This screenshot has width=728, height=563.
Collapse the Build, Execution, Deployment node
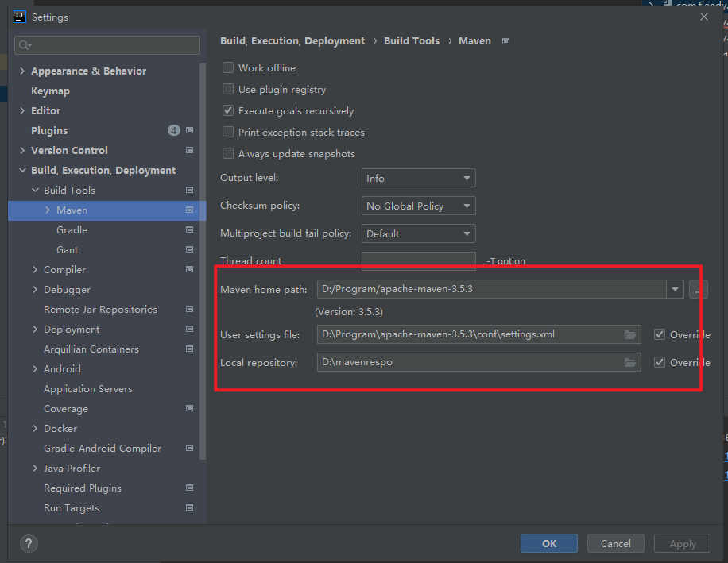click(22, 170)
